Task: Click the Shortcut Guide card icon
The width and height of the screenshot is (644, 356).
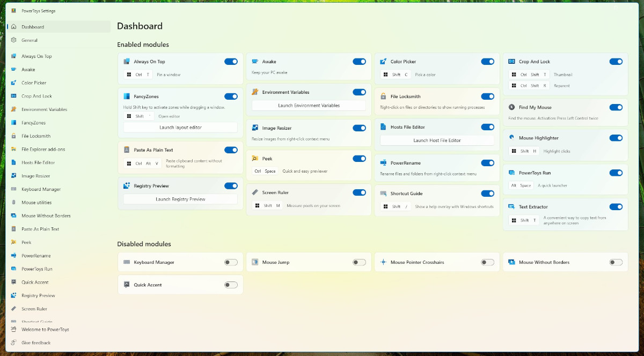Action: (x=383, y=194)
